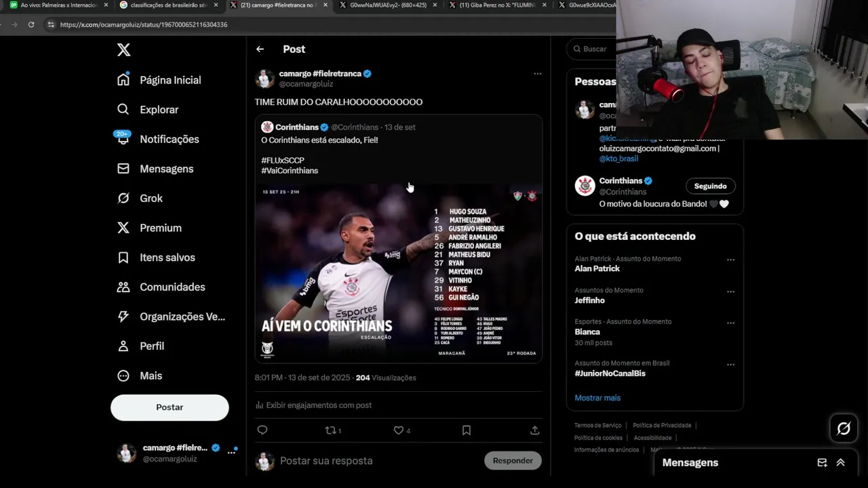Open Grok floating button at bottom right
The height and width of the screenshot is (488, 868).
pyautogui.click(x=844, y=428)
